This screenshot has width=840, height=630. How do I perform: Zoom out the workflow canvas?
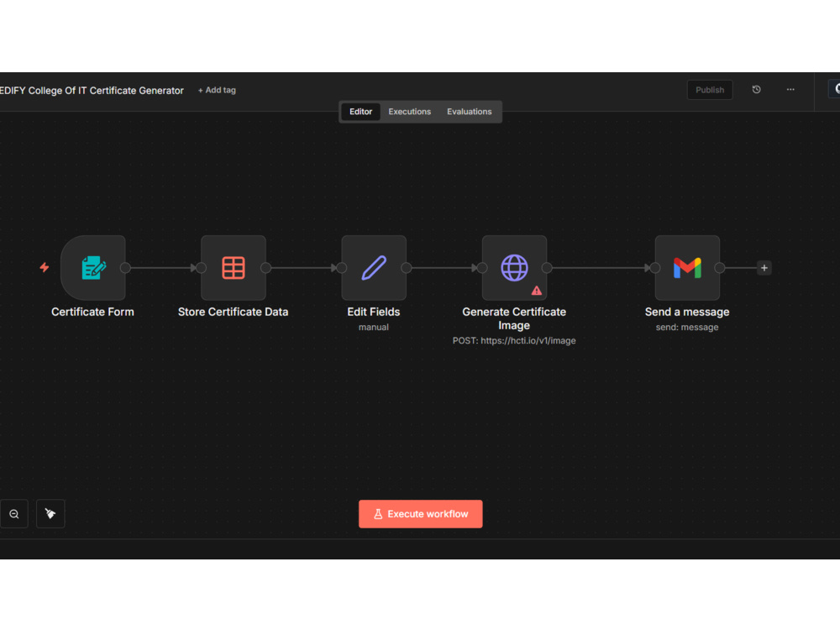coord(14,514)
